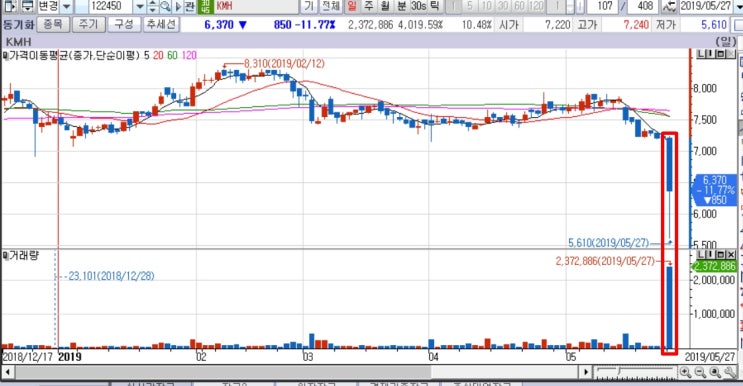The height and width of the screenshot is (386, 743).
Task: Close the volume 거래량 pane
Action: (730, 255)
